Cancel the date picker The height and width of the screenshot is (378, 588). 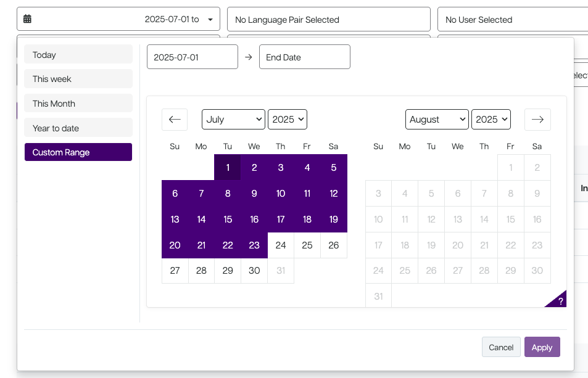pyautogui.click(x=501, y=347)
